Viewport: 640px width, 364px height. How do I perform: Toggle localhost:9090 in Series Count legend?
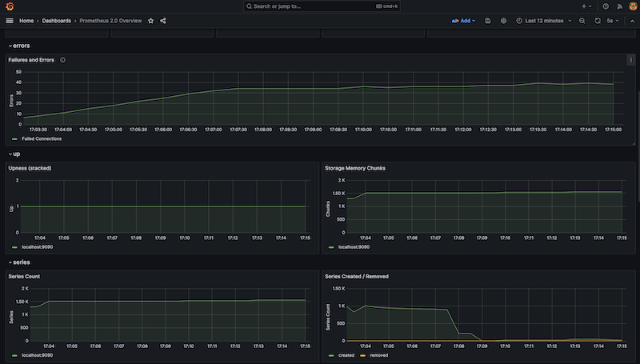pos(37,355)
